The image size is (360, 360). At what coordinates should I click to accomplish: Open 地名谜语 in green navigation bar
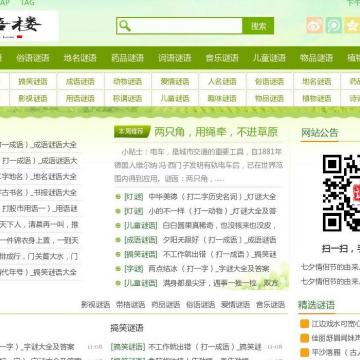coord(80,58)
